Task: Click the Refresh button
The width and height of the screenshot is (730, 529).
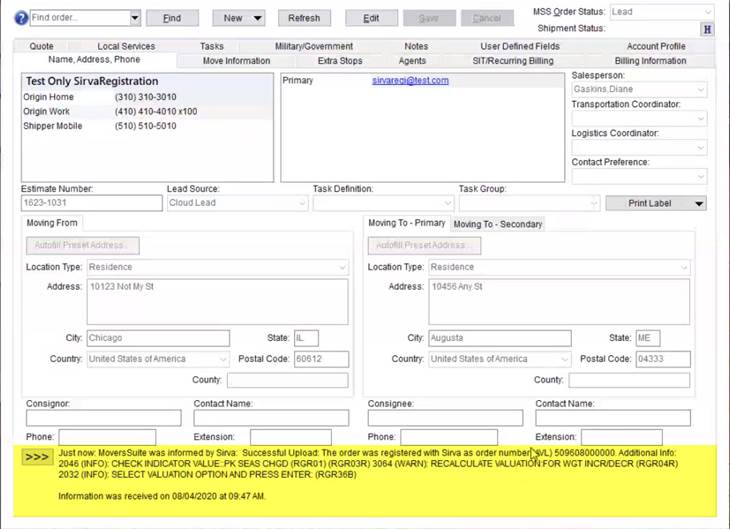Action: (304, 18)
